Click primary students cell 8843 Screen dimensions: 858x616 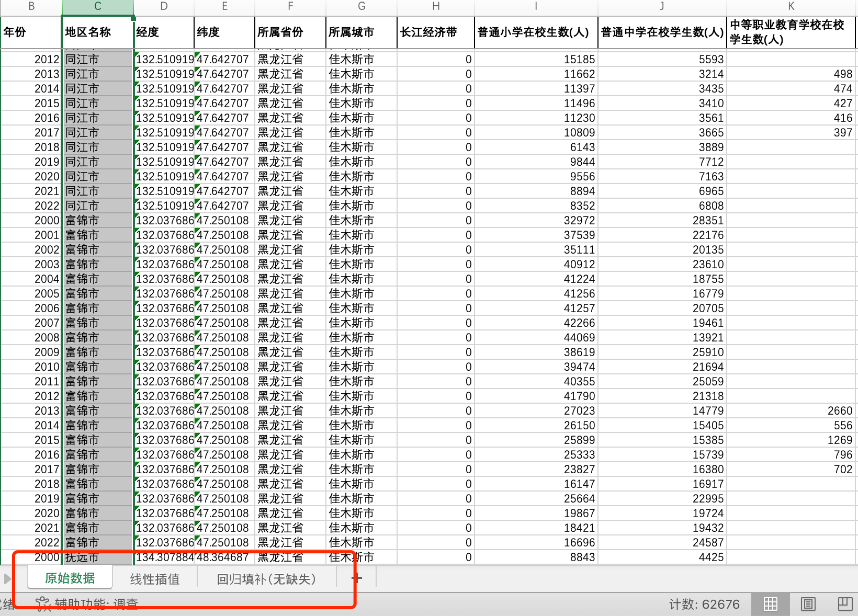[x=536, y=557]
